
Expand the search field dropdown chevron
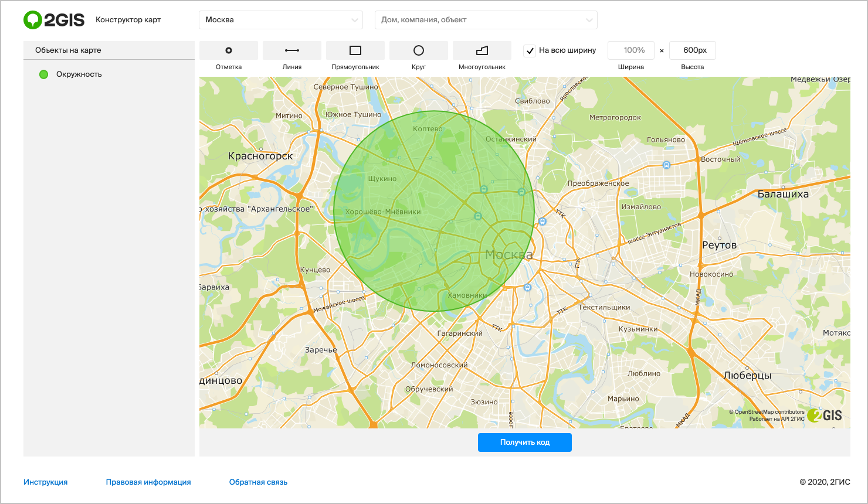pos(589,20)
